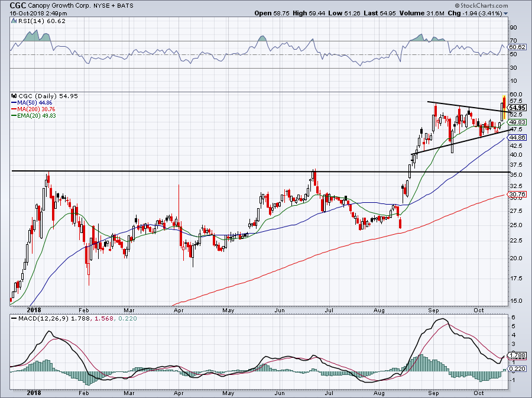Click the red MA(200) legend line marker
The height and width of the screenshot is (398, 532).
tap(14, 109)
